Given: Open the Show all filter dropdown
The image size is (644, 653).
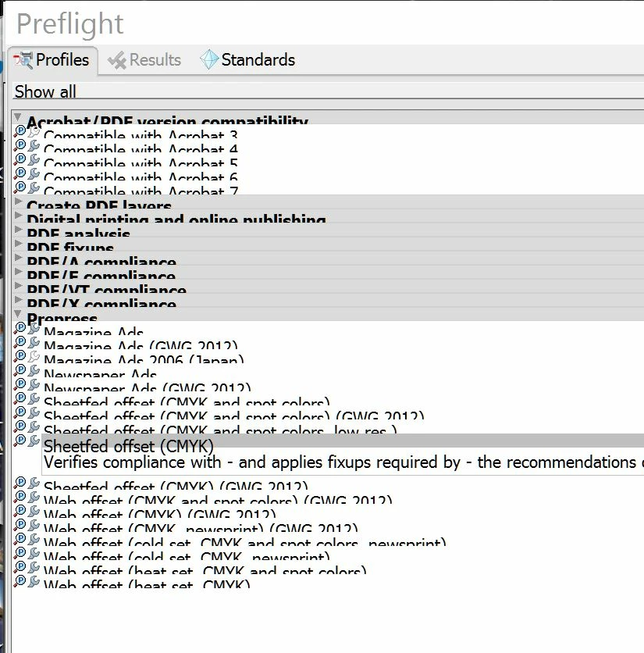Looking at the screenshot, I should pos(329,91).
